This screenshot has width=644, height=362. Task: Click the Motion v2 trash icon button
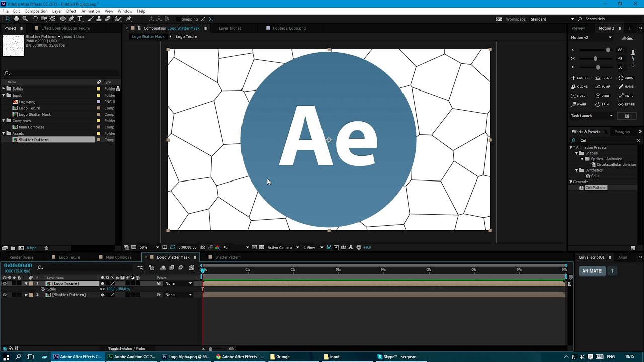(627, 116)
